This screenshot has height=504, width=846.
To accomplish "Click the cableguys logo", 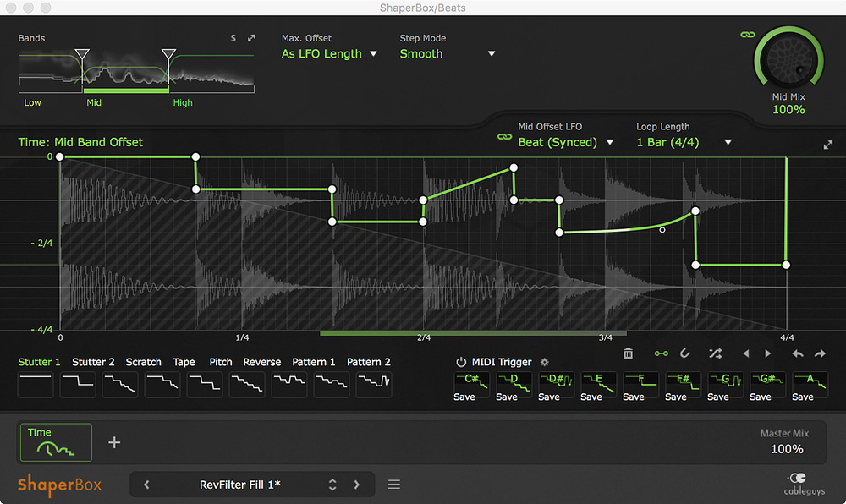I will [804, 484].
